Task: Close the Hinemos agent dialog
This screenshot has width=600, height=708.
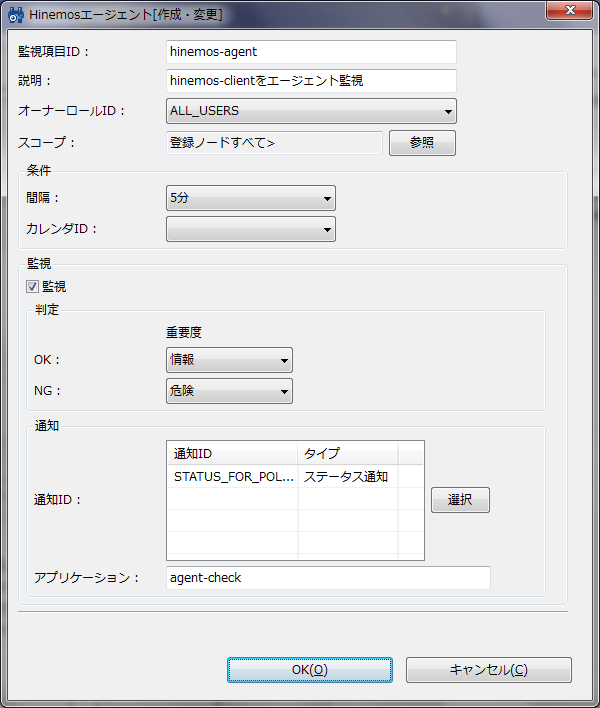Action: [x=569, y=10]
